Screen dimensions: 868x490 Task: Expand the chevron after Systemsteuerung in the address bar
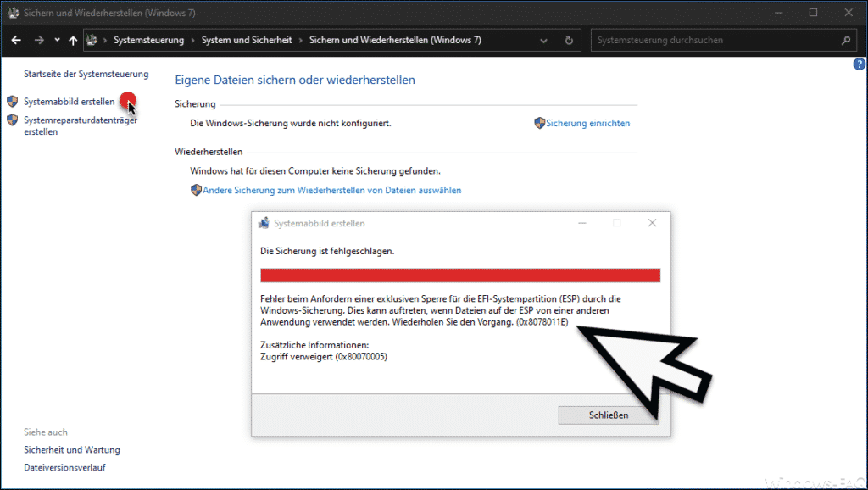coord(192,41)
